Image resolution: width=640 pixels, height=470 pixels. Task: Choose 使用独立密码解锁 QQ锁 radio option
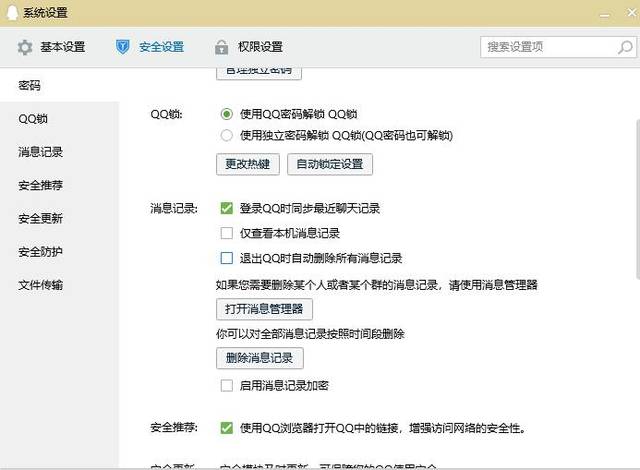[x=227, y=135]
